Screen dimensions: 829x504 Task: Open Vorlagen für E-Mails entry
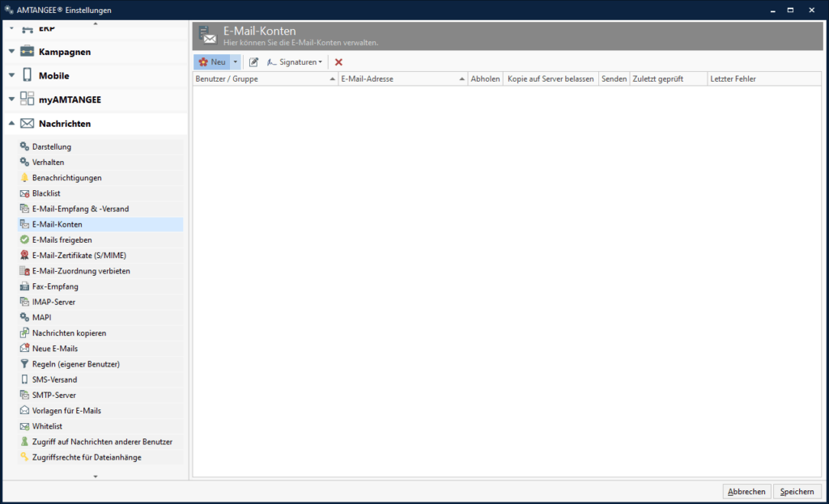click(x=100, y=410)
